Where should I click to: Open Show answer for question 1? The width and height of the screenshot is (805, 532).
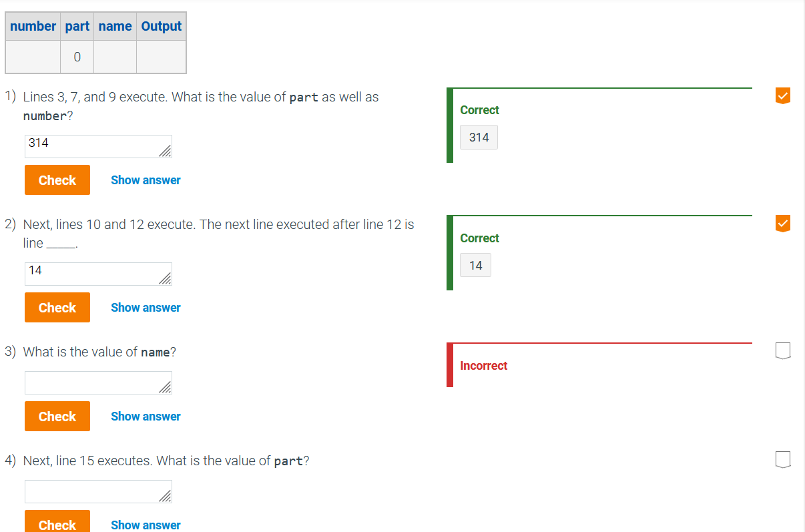pos(146,180)
